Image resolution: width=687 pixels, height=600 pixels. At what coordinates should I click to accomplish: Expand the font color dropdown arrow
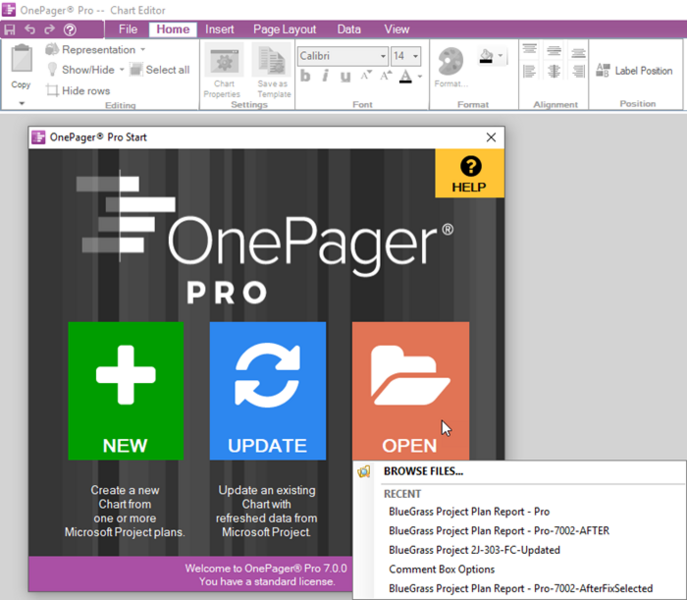420,76
